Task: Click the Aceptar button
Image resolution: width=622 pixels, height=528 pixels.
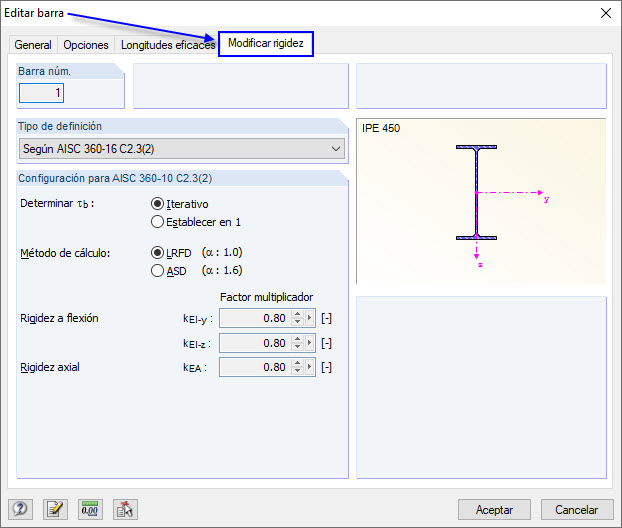Action: 494,509
